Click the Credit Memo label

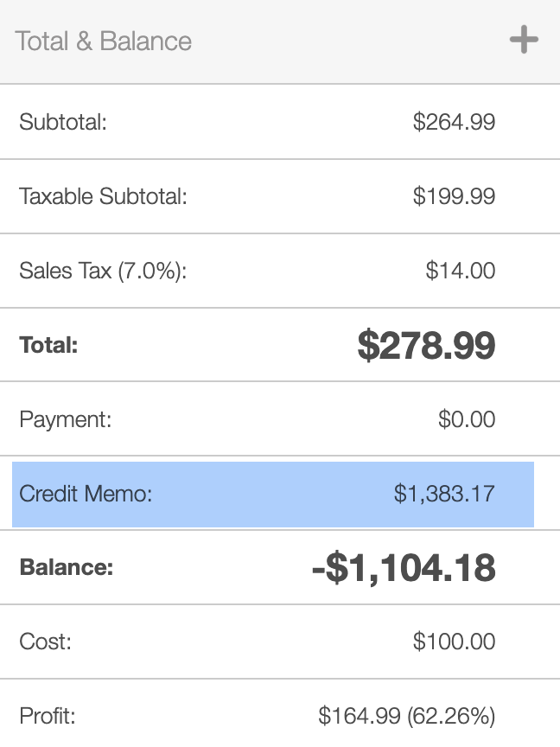point(86,494)
